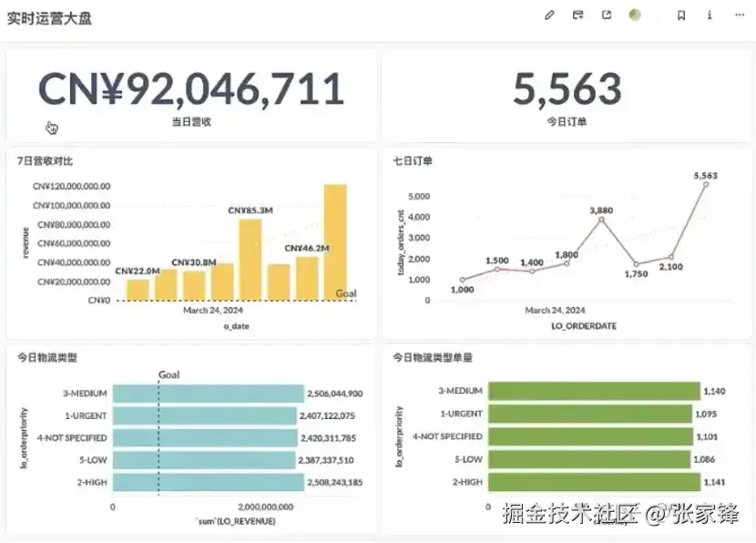Click the teal 5-LOW revenue bar

204,460
